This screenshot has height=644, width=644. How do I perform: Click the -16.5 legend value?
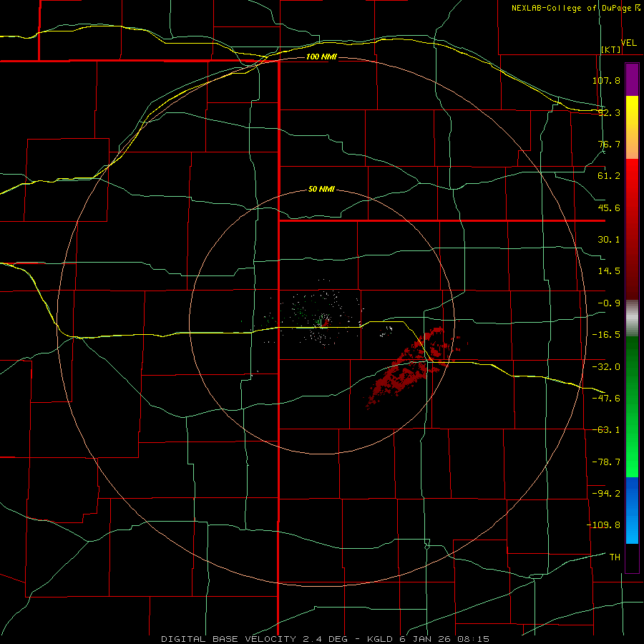tap(606, 335)
